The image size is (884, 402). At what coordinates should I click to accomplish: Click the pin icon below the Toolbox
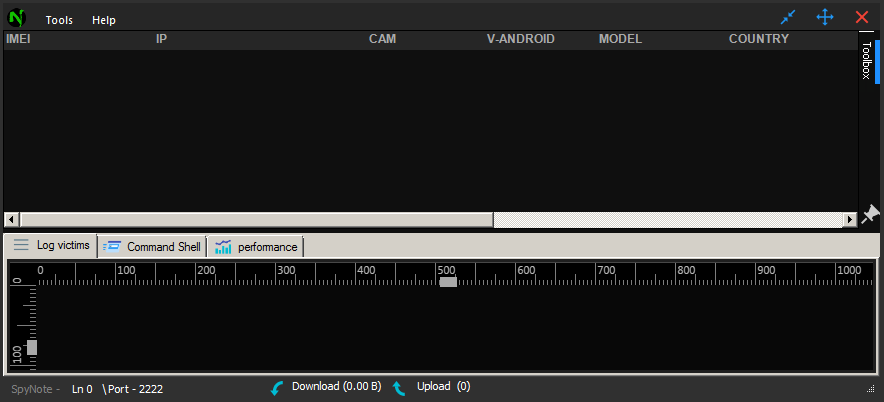(x=870, y=214)
